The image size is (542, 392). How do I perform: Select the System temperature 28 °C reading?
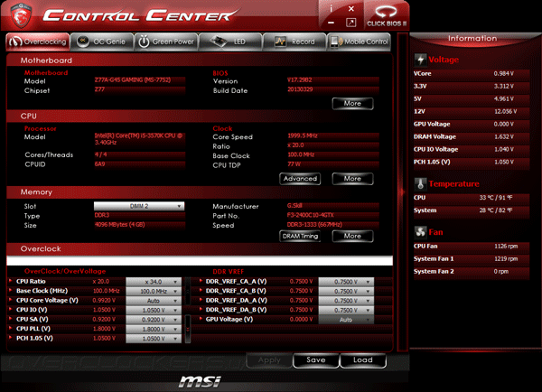point(472,210)
